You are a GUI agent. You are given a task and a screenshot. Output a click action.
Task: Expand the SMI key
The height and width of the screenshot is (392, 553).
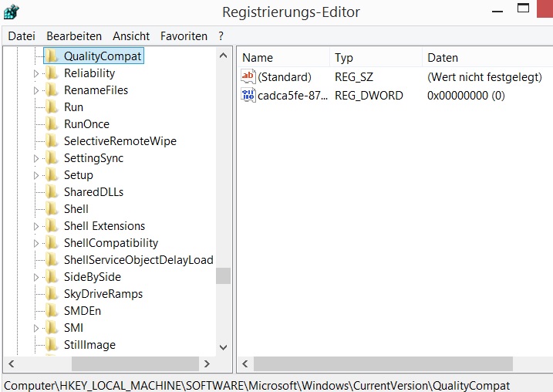click(x=36, y=328)
